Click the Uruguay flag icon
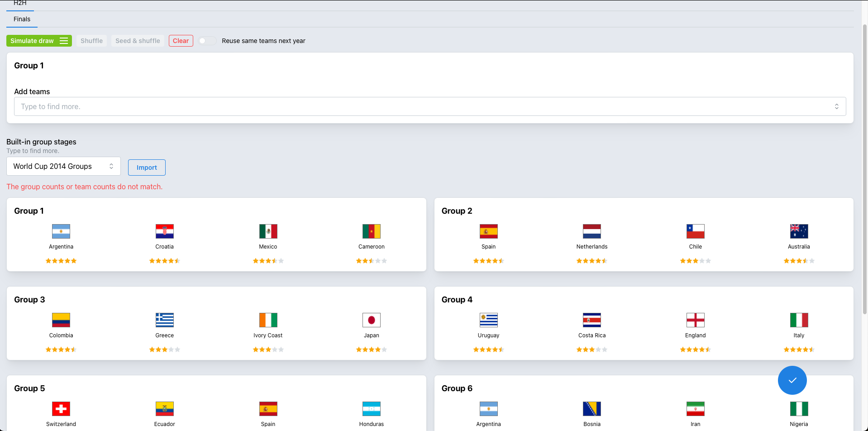 (489, 320)
